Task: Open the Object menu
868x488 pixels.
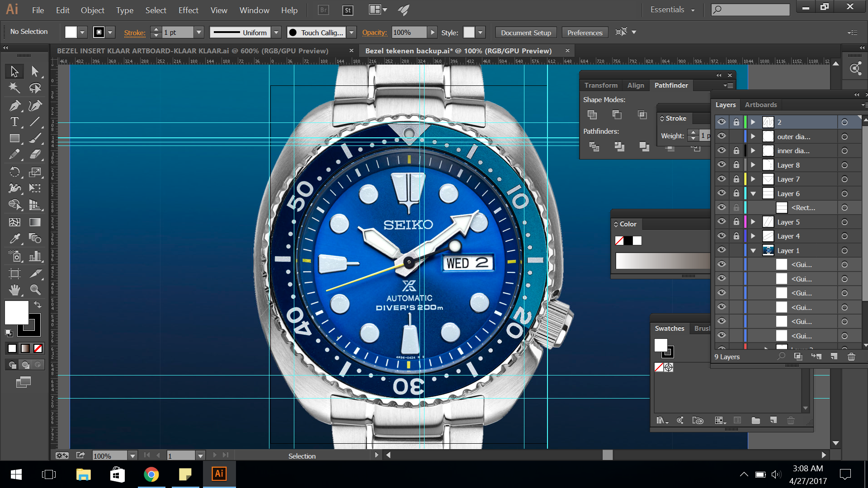Action: click(x=92, y=10)
